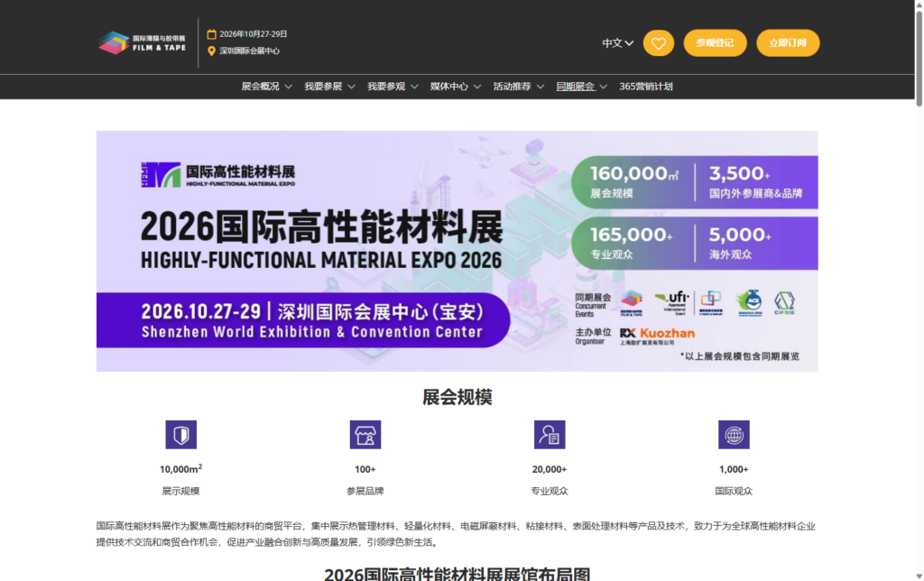Open the 媒体中心 menu item
This screenshot has width=924, height=581.
coord(448,86)
